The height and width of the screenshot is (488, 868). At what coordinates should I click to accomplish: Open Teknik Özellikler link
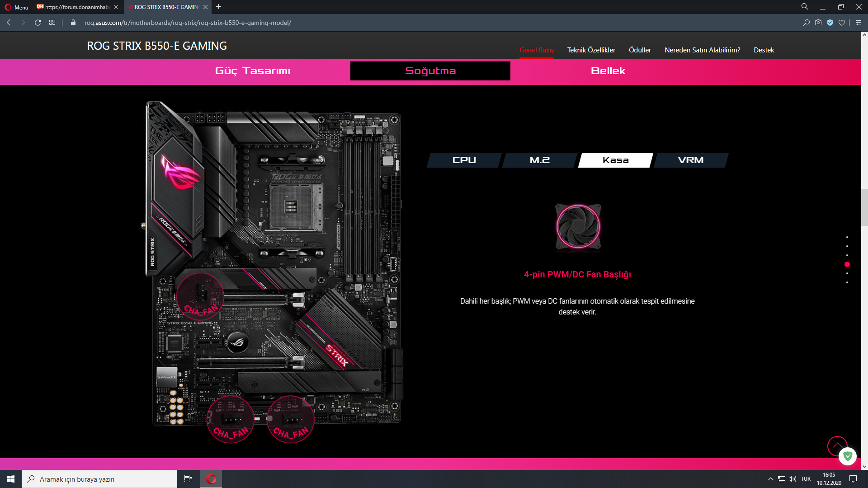(591, 50)
